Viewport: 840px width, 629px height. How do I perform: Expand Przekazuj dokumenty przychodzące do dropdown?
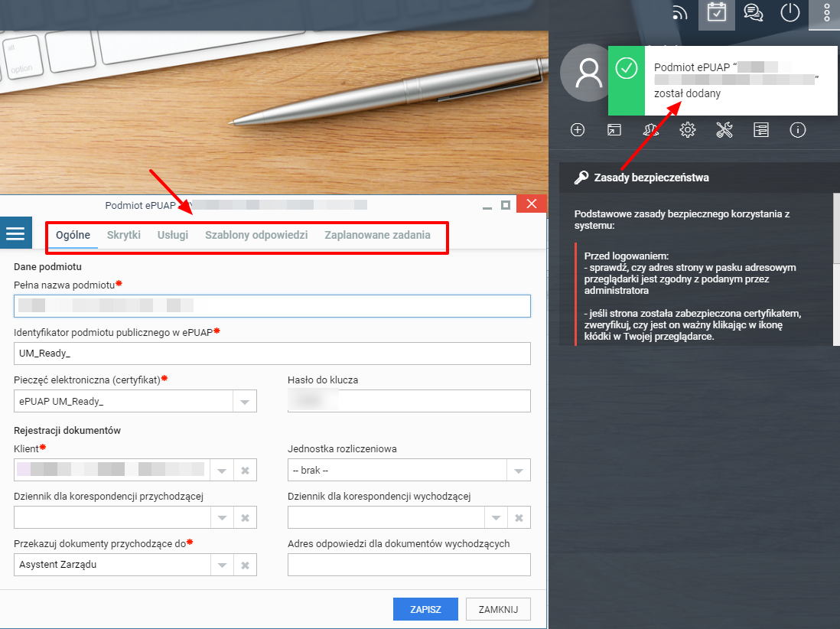click(x=222, y=565)
